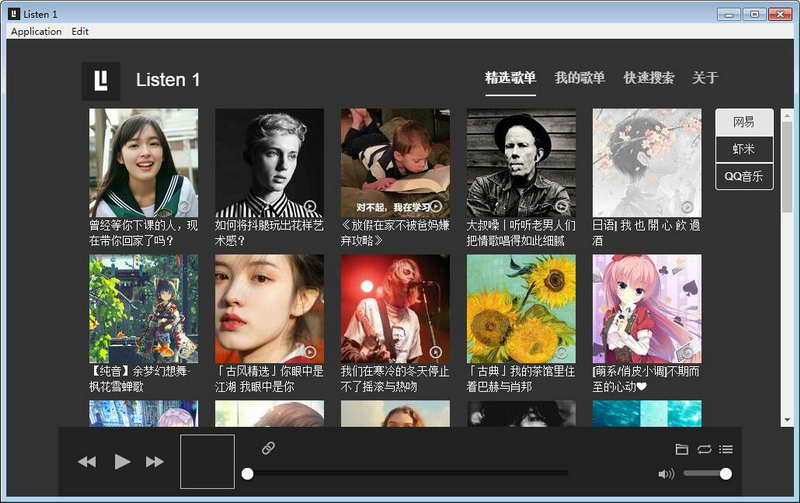The width and height of the screenshot is (800, 503).
Task: Select the QQ音乐 source button
Action: (x=744, y=177)
